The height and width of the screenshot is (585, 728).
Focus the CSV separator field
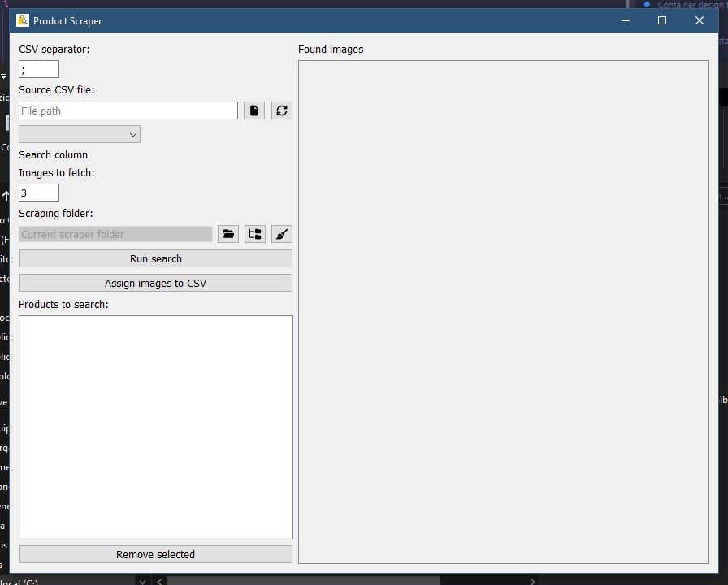click(x=39, y=69)
